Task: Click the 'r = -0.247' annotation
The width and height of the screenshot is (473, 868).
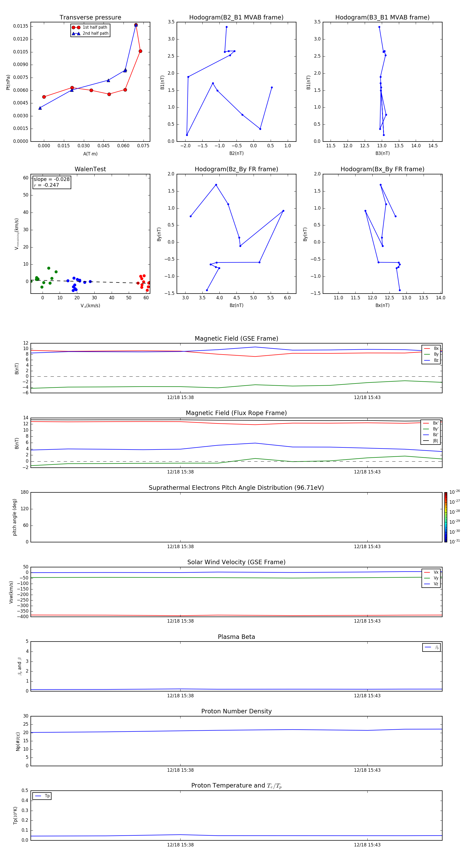Action: pos(47,185)
